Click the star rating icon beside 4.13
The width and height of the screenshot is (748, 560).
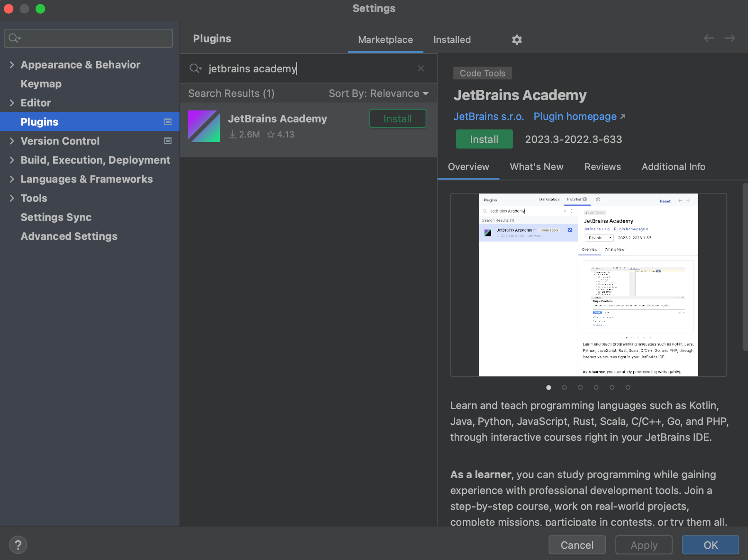[x=271, y=134]
